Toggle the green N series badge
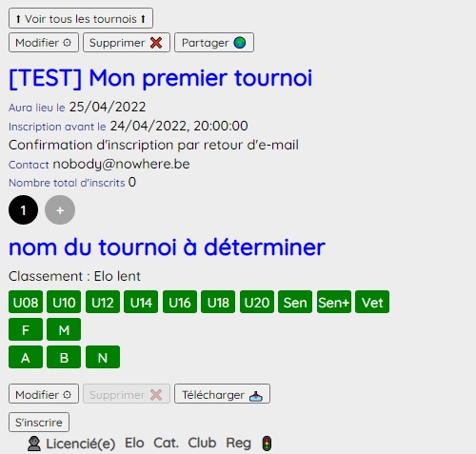The image size is (476, 454). click(103, 357)
